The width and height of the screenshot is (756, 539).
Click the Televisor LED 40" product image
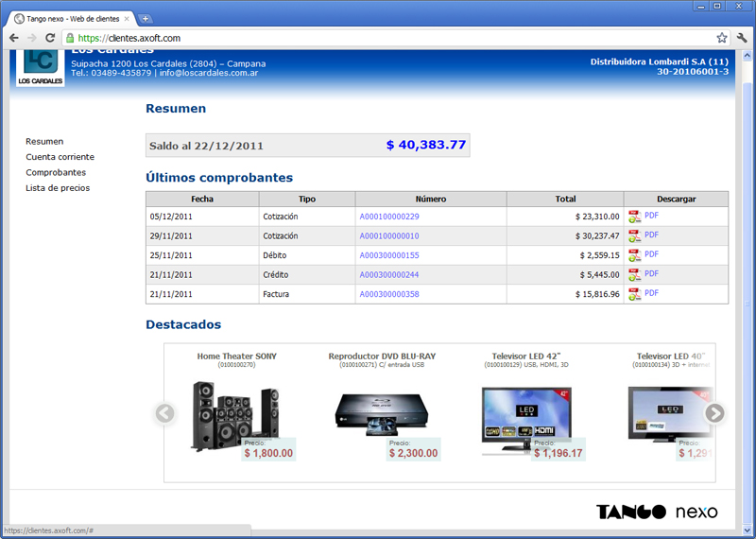(671, 414)
